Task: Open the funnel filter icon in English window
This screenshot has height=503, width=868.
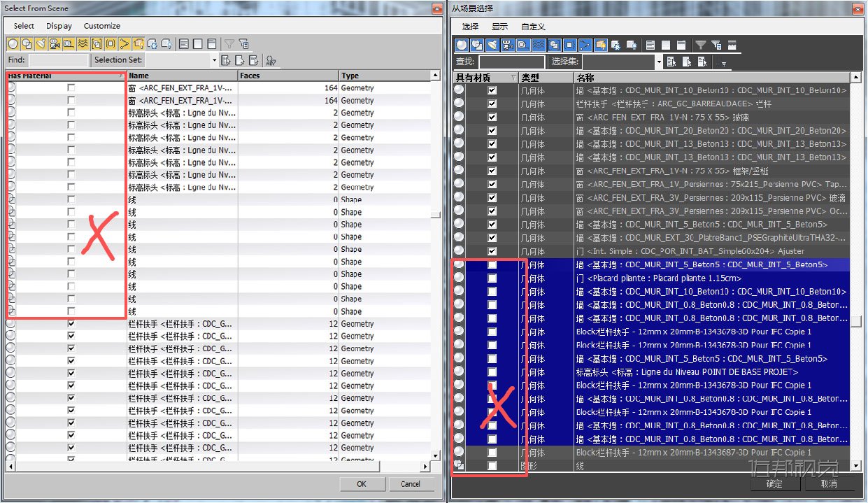Action: (x=229, y=44)
